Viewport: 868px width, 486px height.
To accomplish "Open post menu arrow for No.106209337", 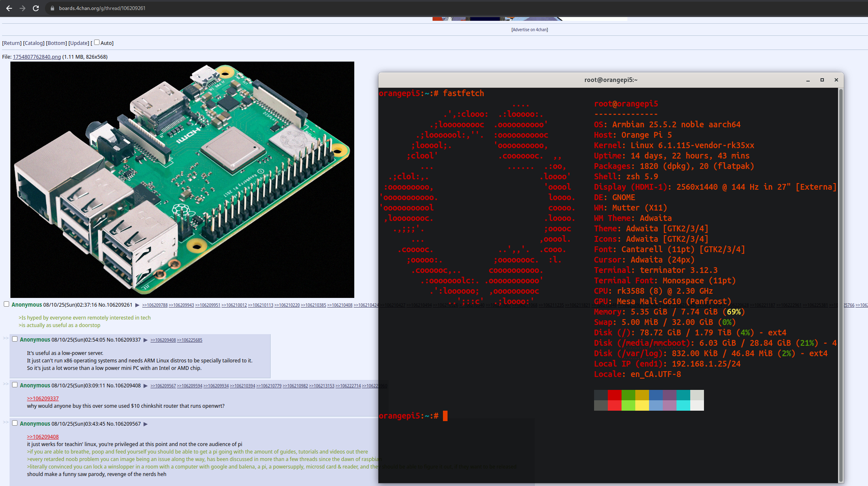I will (146, 340).
